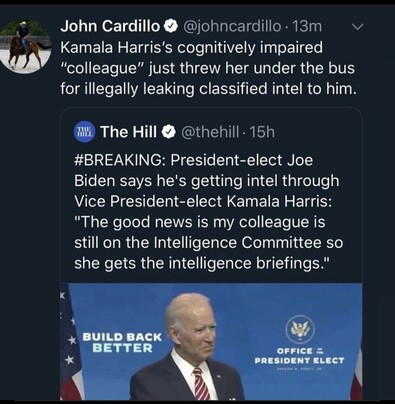This screenshot has width=395, height=404.
Task: Click John Cardillo's verified badge
Action: (x=171, y=26)
